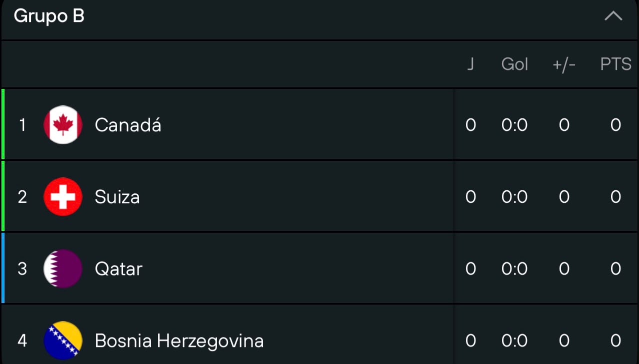Click the Gol column header

pyautogui.click(x=514, y=64)
